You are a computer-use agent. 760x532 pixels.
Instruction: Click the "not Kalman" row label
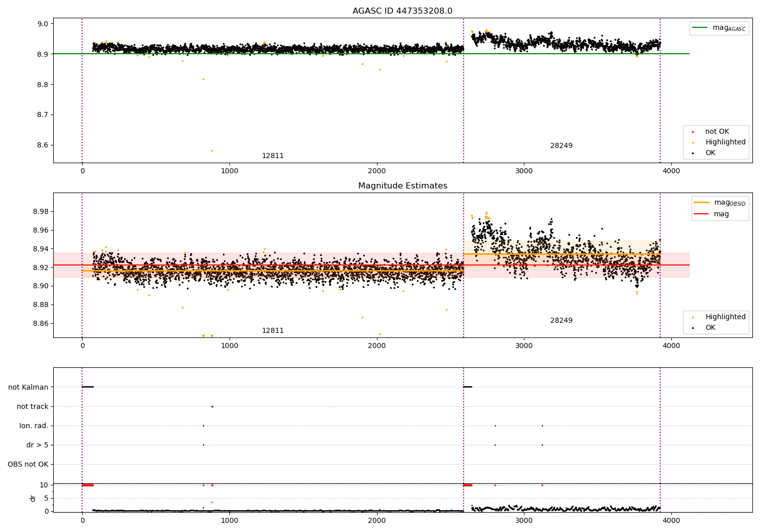click(28, 388)
